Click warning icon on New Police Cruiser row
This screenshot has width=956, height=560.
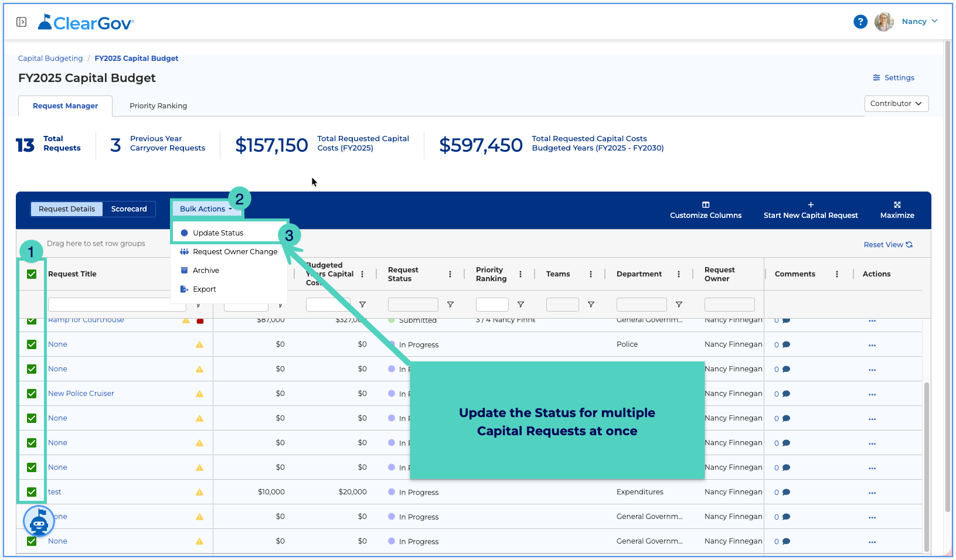click(x=199, y=394)
